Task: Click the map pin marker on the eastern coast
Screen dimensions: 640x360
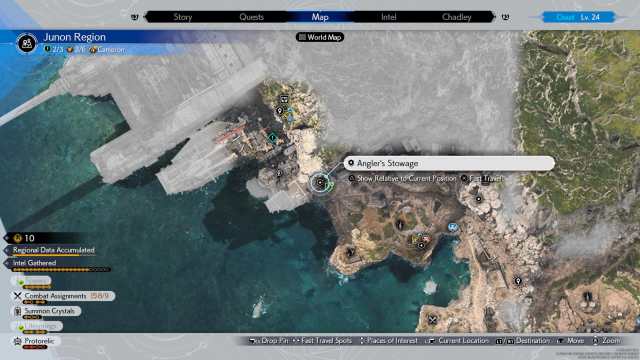Action: pyautogui.click(x=518, y=281)
